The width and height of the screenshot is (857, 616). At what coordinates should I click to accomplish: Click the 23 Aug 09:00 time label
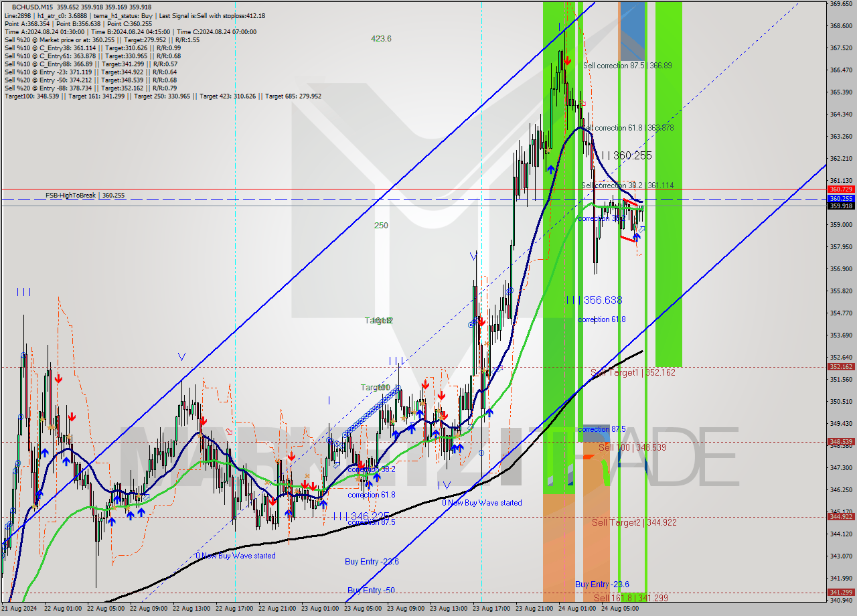click(406, 609)
